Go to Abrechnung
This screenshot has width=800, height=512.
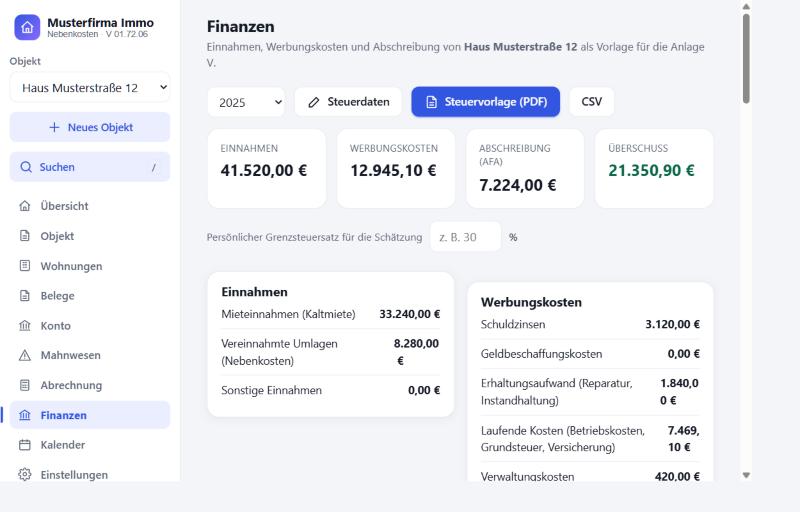point(90,385)
